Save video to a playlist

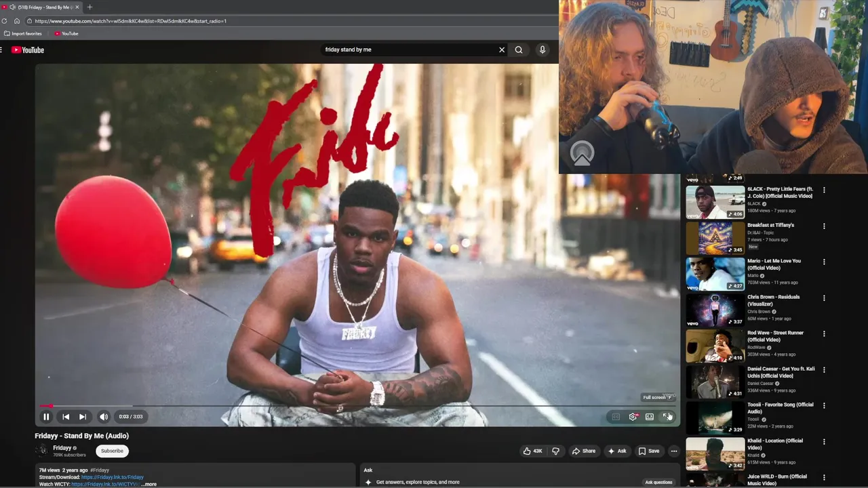[x=649, y=451]
